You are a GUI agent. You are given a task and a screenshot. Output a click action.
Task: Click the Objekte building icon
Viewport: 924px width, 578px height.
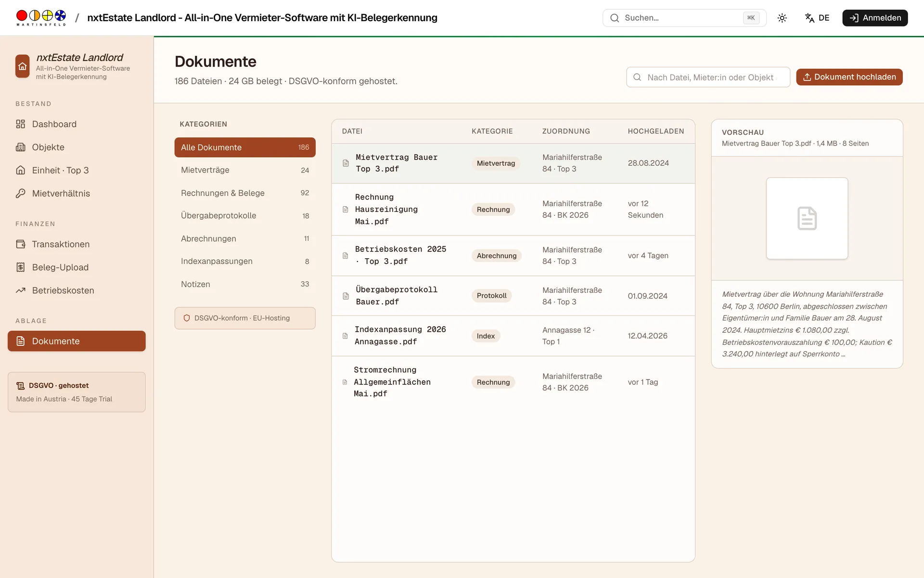click(x=20, y=147)
